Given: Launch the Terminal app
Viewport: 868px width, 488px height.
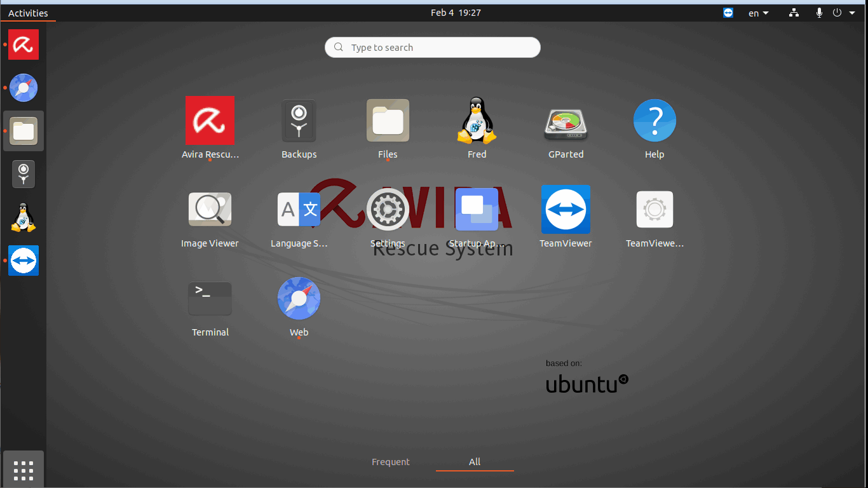Looking at the screenshot, I should click(x=210, y=299).
